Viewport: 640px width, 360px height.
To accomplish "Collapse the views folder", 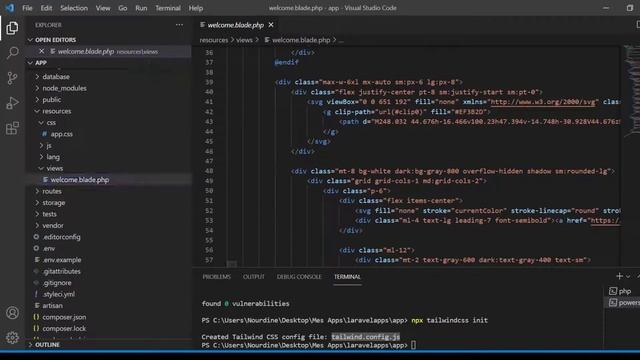I will point(54,168).
